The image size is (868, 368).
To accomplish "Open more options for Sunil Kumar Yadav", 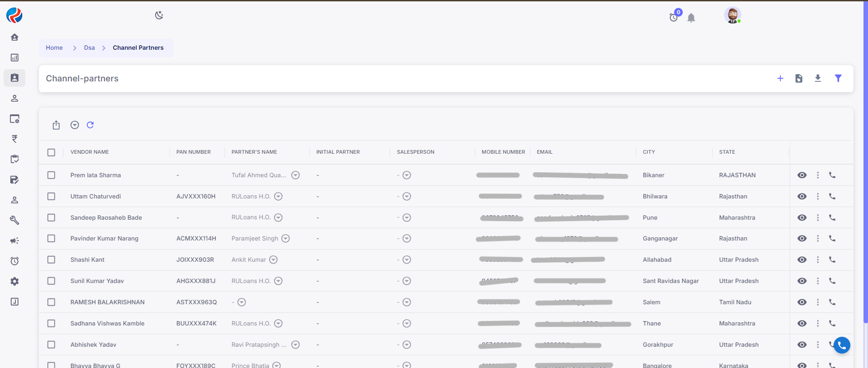I will click(817, 281).
